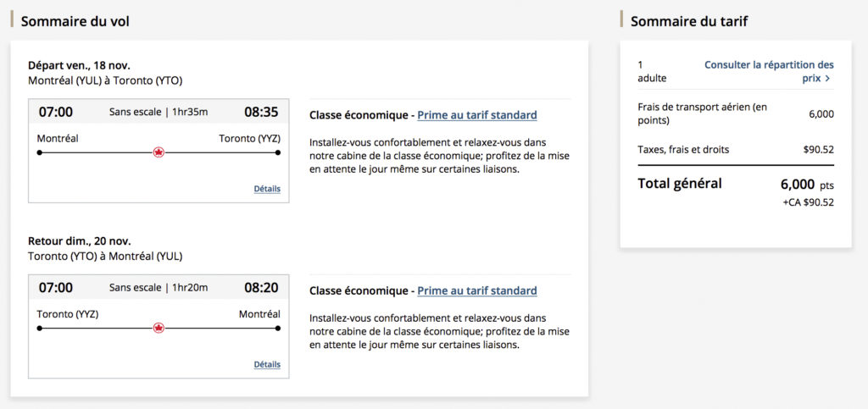Click the Toronto (YYZ) destination label on departure card

(x=249, y=138)
